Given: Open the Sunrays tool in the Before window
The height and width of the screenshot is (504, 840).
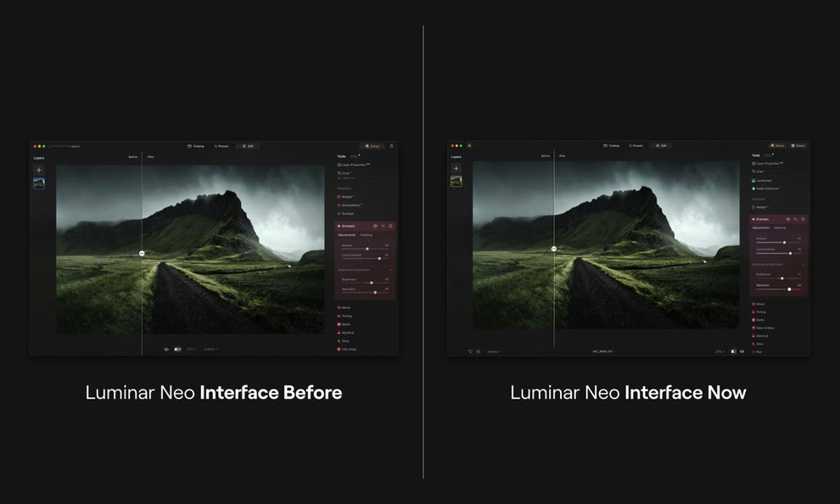Looking at the screenshot, I should pos(345,214).
